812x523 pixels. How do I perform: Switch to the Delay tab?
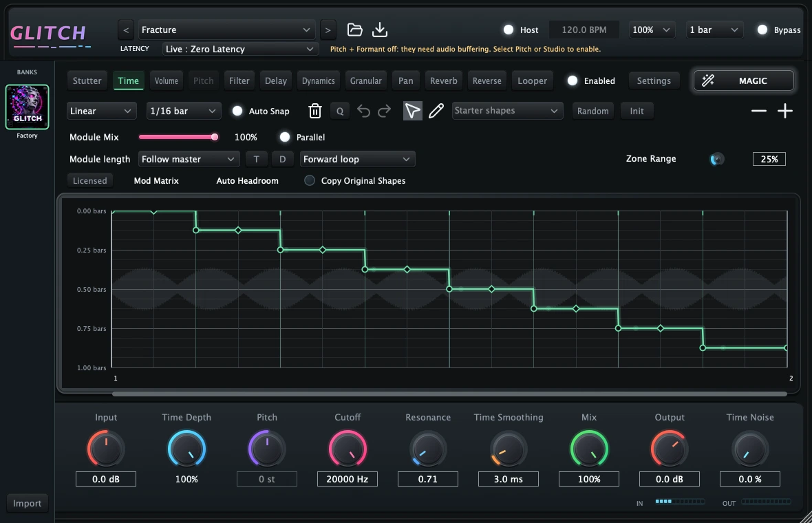(276, 81)
